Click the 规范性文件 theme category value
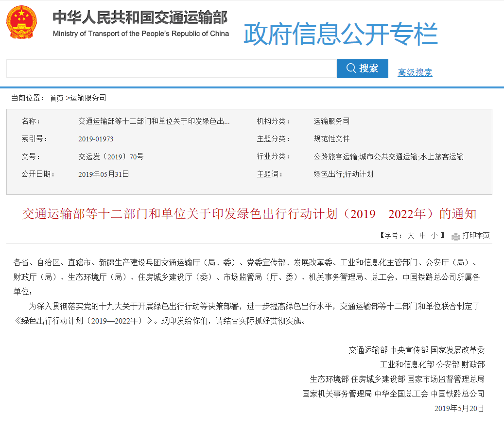 [331, 139]
